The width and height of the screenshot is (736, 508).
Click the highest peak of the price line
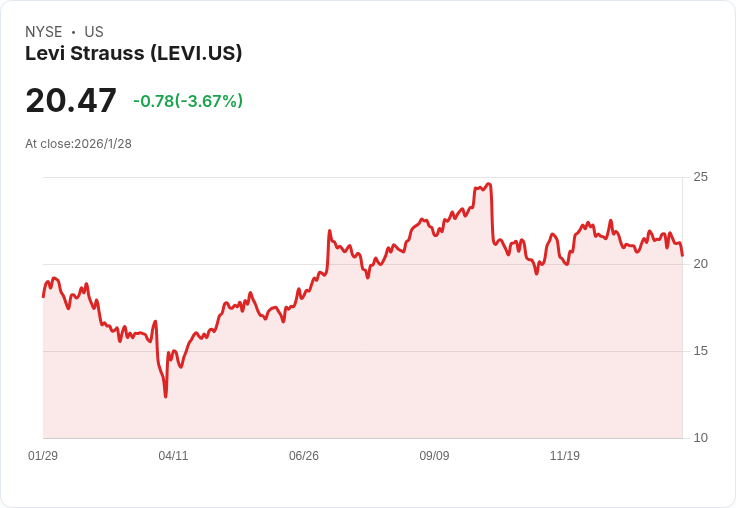coord(488,184)
